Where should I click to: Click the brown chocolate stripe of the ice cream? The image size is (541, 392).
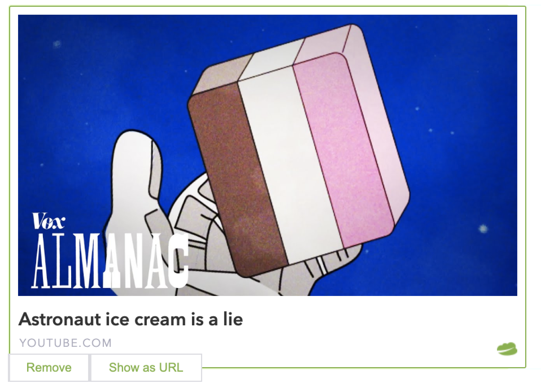[x=237, y=177]
